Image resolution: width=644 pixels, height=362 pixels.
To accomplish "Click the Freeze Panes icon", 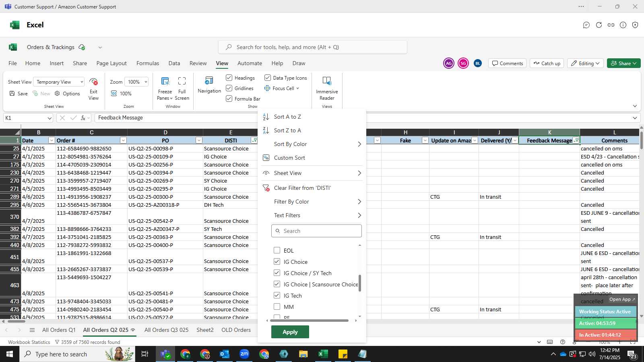I will (165, 81).
